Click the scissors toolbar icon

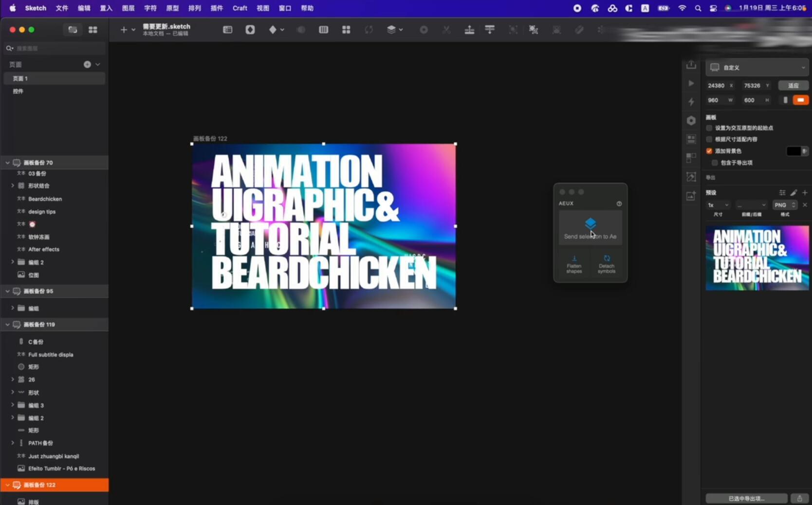(446, 30)
